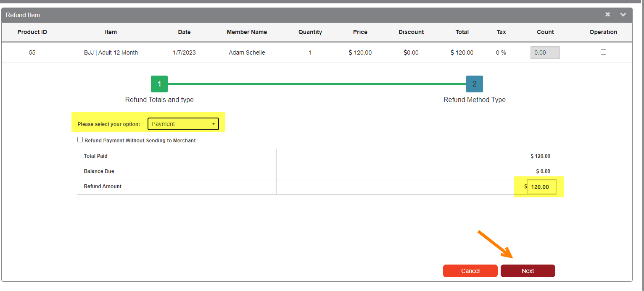Open the Payment option dropdown
Screen dimensions: 644x291
[x=183, y=124]
